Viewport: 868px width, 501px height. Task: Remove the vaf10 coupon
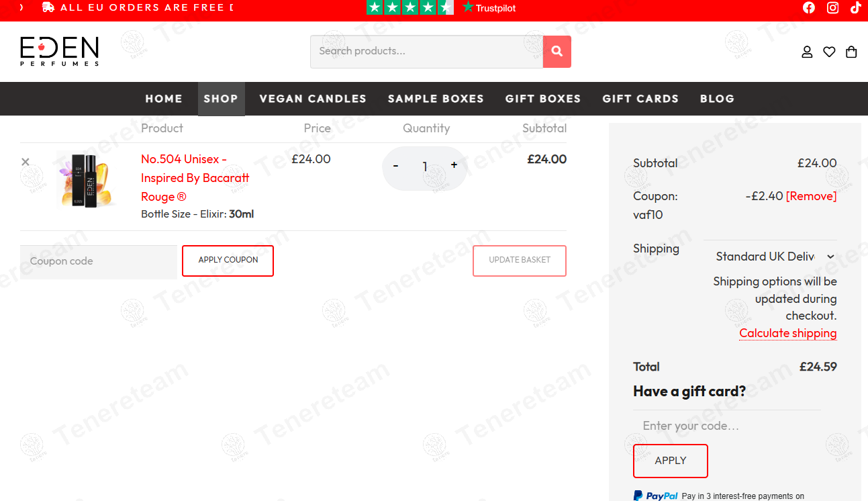click(811, 196)
